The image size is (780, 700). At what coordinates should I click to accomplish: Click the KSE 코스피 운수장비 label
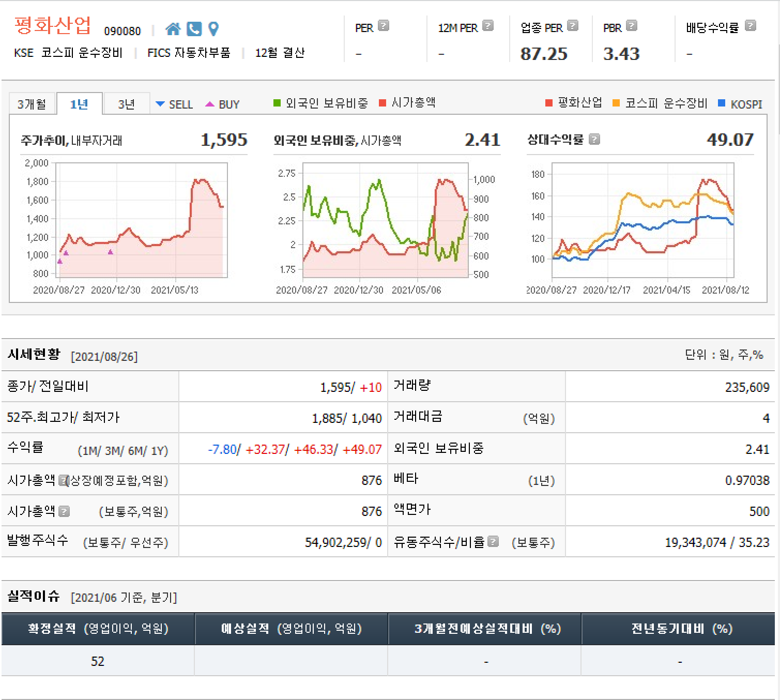click(x=68, y=53)
